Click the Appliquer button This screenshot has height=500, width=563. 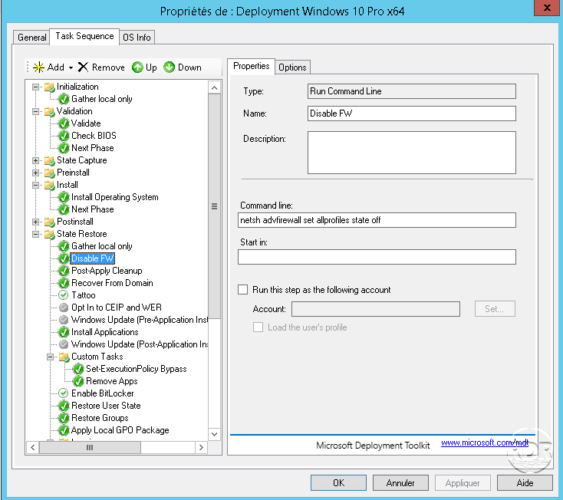[462, 483]
